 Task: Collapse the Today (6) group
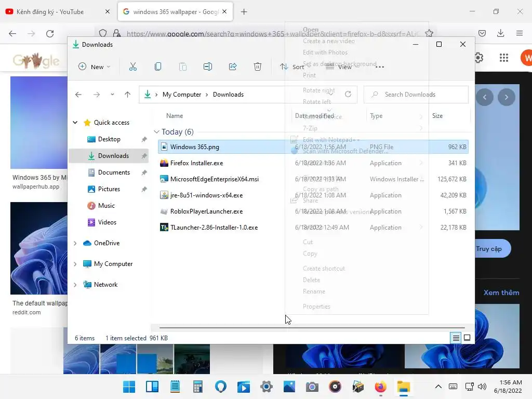click(156, 131)
